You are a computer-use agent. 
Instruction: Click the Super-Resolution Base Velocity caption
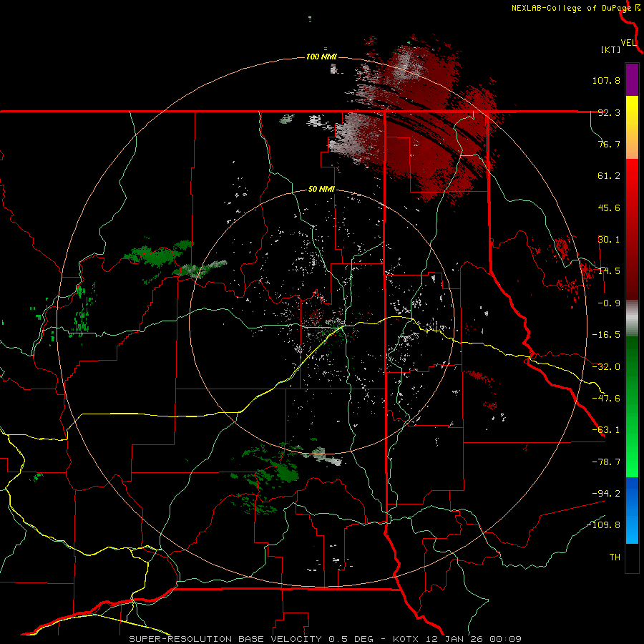pyautogui.click(x=326, y=639)
